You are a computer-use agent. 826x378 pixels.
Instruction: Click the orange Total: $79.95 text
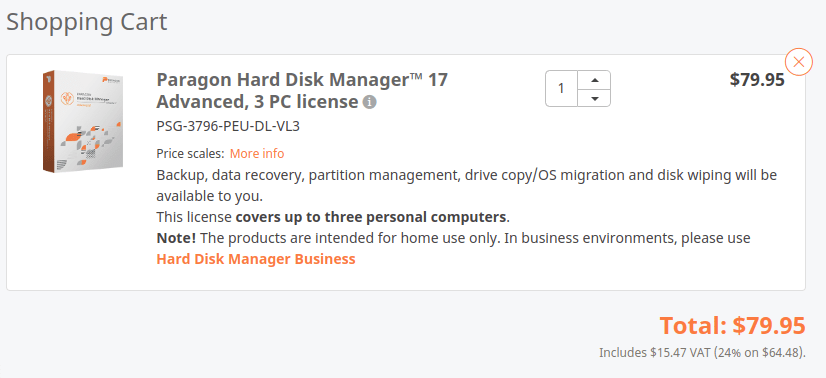click(733, 325)
